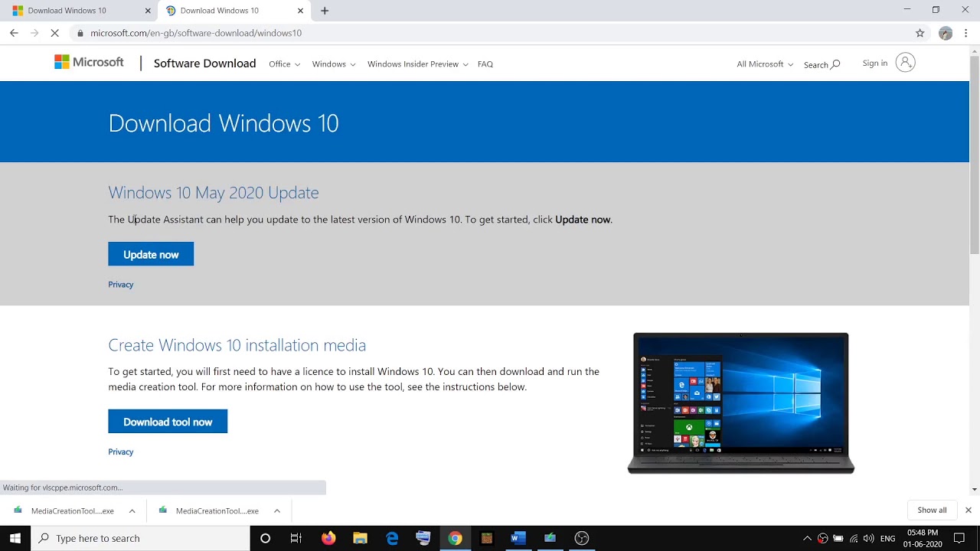Open network Wi-Fi settings in tray
The width and height of the screenshot is (980, 551).
pos(853,538)
